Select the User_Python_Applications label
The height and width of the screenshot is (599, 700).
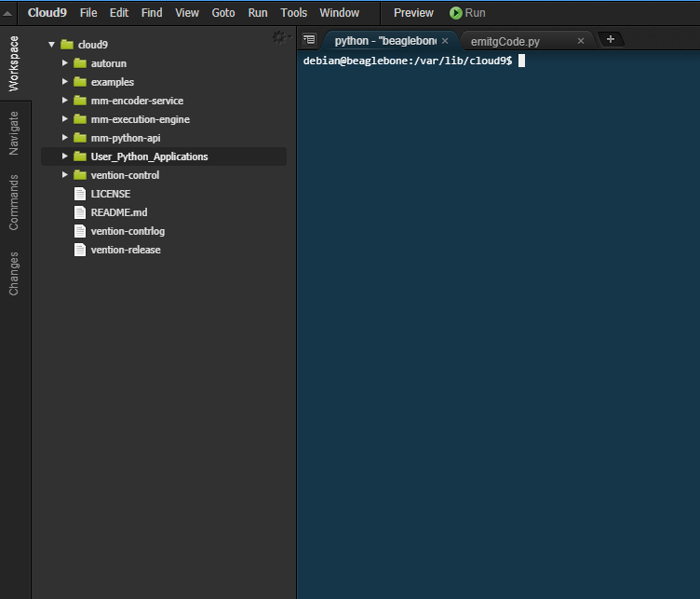click(149, 157)
